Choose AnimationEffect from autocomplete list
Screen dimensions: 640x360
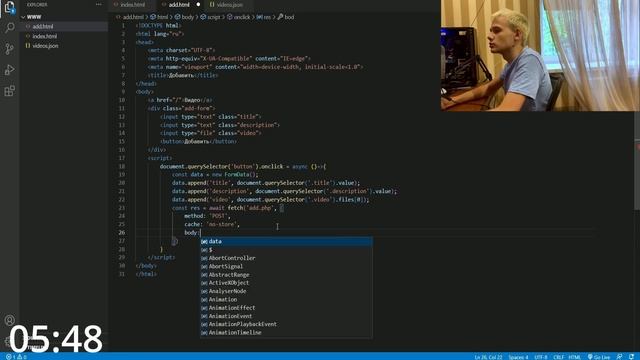coord(286,308)
